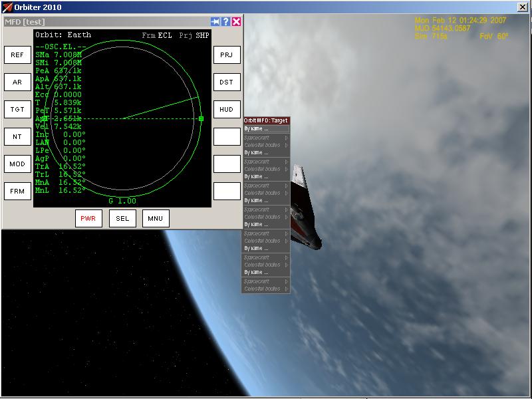This screenshot has width=532, height=399.
Task: Click the 'PeT 5.571k' line
Action: (59, 110)
